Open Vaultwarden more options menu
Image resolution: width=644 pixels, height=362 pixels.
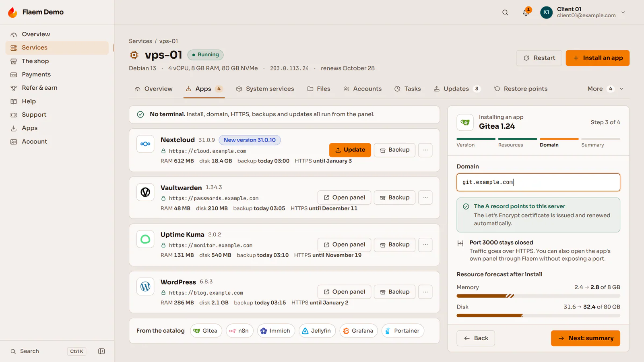click(x=425, y=197)
